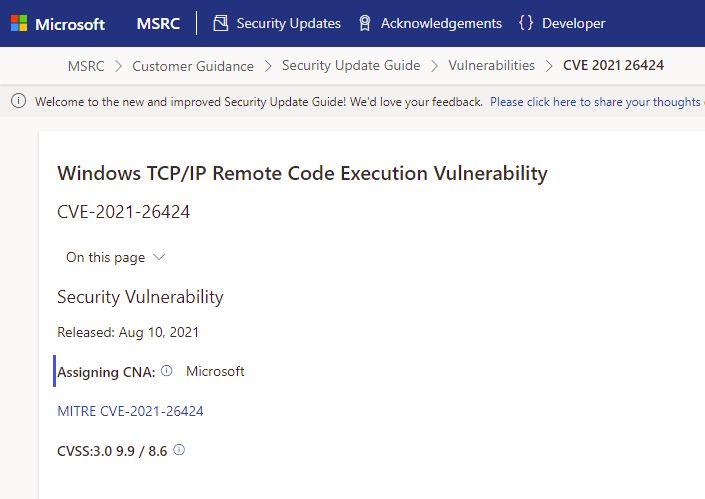Open the MITRE CVE-2021-26424 link
This screenshot has height=499, width=705.
pos(131,411)
